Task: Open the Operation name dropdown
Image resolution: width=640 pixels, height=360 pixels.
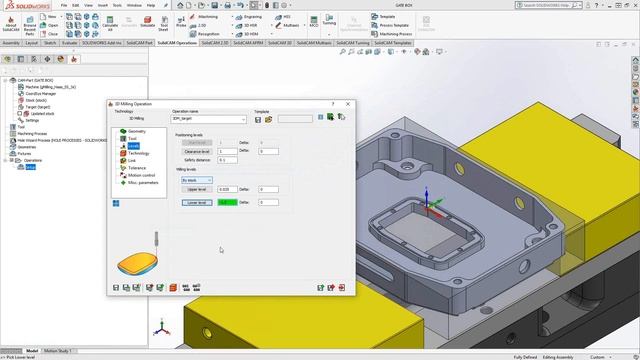Action: pos(243,119)
